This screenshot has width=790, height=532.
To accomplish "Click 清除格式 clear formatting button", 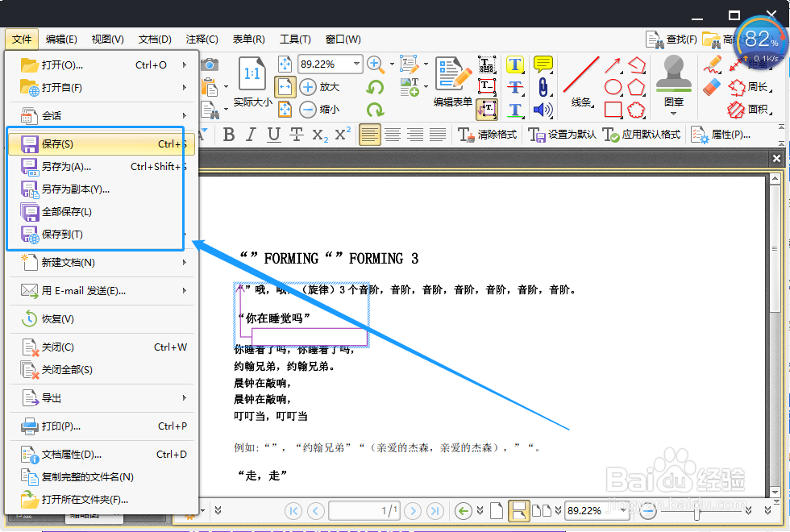I will (487, 135).
